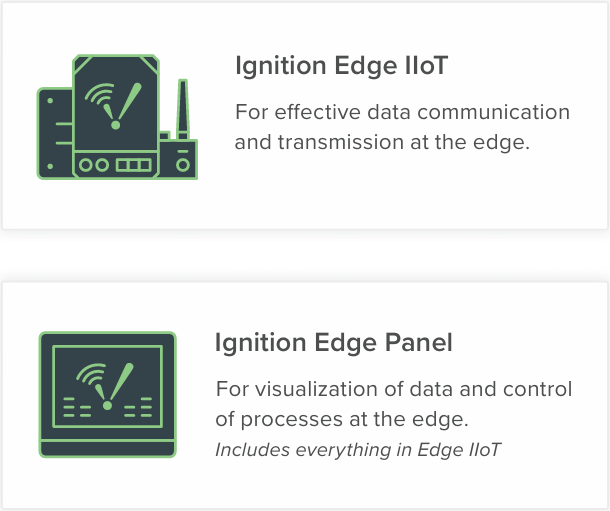Click the Ignition spark logo on the IIoT gateway
This screenshot has height=511, width=610.
point(113,106)
